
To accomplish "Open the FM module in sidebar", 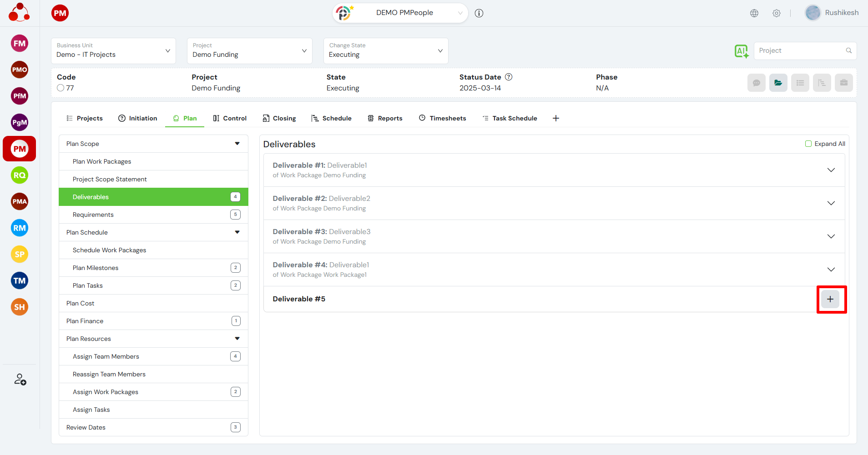I will [20, 44].
